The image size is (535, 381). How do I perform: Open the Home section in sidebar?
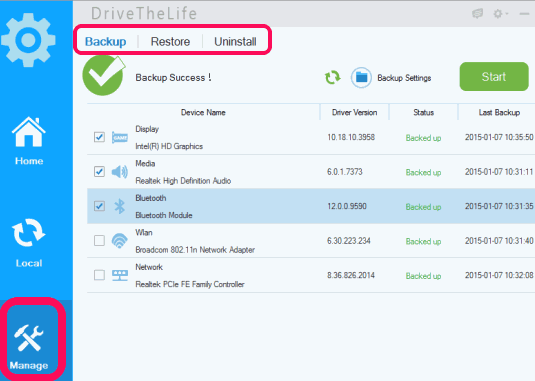click(x=29, y=141)
